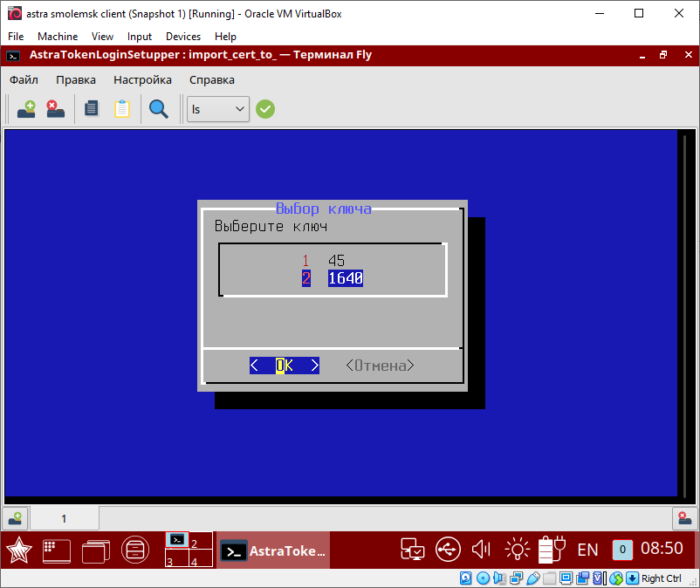Open the terminal launcher in the panel
Screen dimensions: 700x588
(57, 550)
